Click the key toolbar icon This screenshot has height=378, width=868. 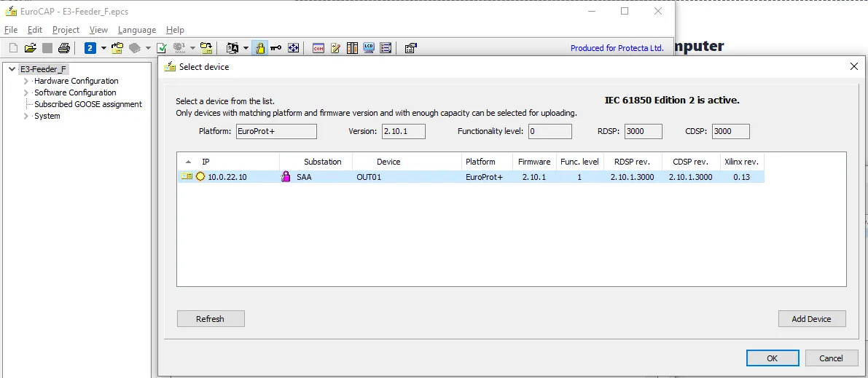pyautogui.click(x=275, y=48)
